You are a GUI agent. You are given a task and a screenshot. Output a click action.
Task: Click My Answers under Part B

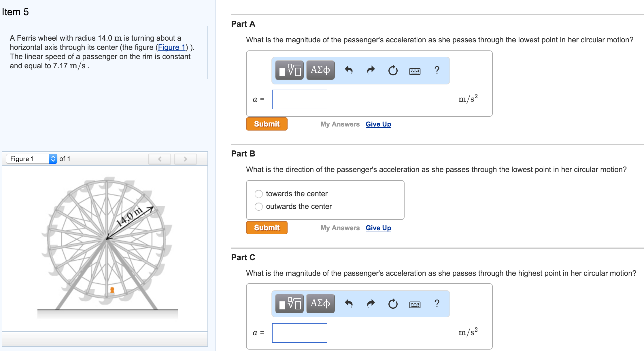point(340,228)
